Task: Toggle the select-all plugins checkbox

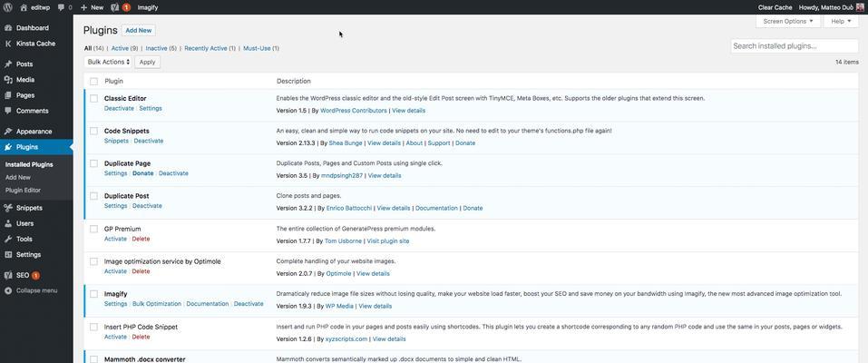Action: pos(93,82)
